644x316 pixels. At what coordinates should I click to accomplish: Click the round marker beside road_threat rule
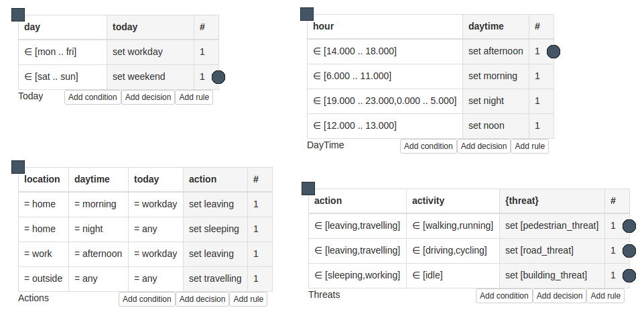[629, 250]
